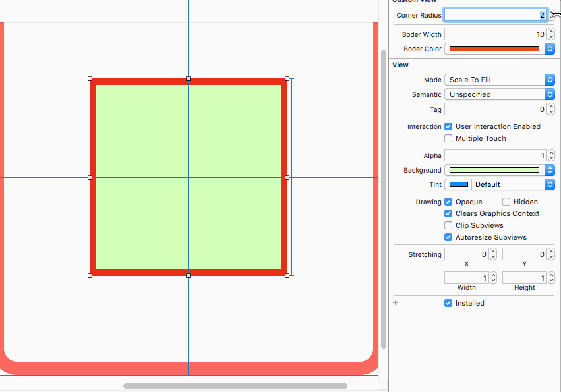561x392 pixels.
Task: Open the Background light green color swatch
Action: click(x=494, y=170)
